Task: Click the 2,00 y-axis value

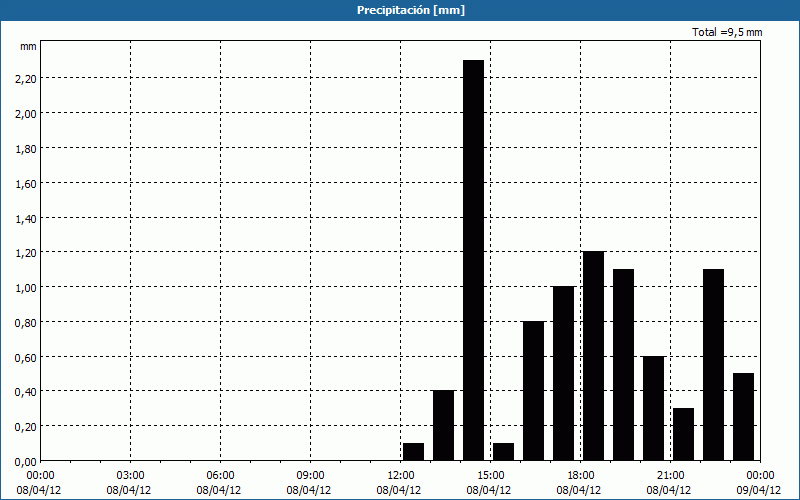Action: tap(28, 113)
